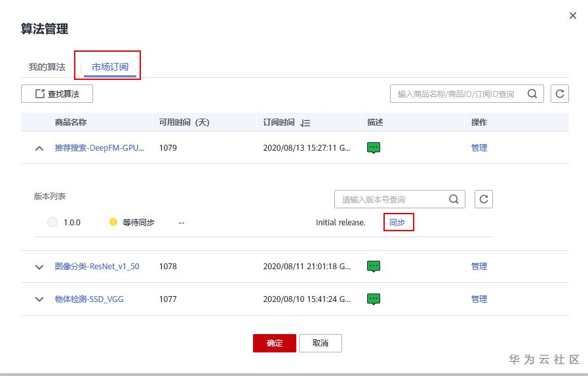Select the 市场订阅 tab
The height and width of the screenshot is (376, 588).
pos(109,67)
